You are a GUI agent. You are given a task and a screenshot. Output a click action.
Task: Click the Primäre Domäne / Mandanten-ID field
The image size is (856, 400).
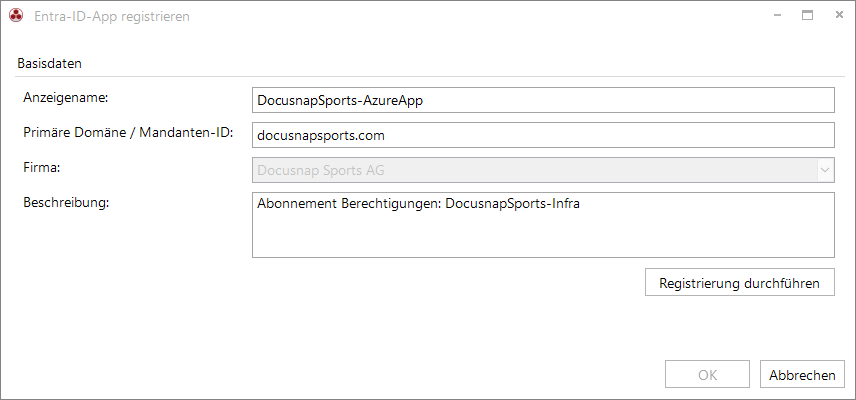click(x=543, y=135)
